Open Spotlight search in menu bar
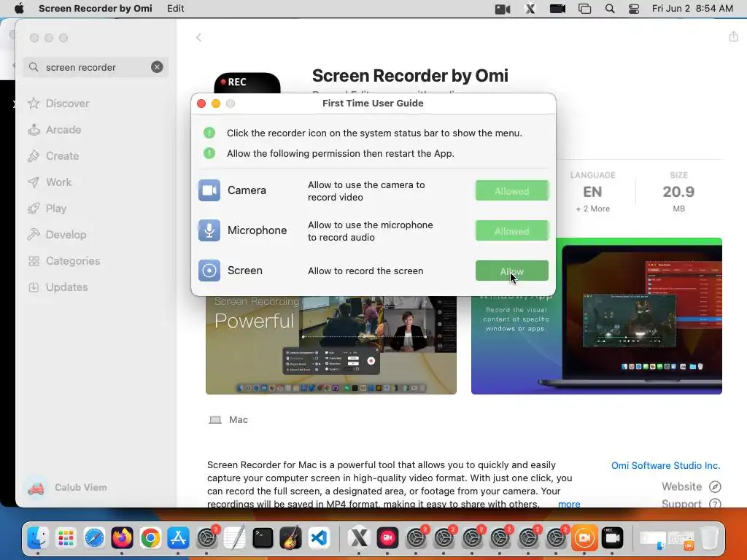Screen dimensions: 747x560 pos(609,9)
